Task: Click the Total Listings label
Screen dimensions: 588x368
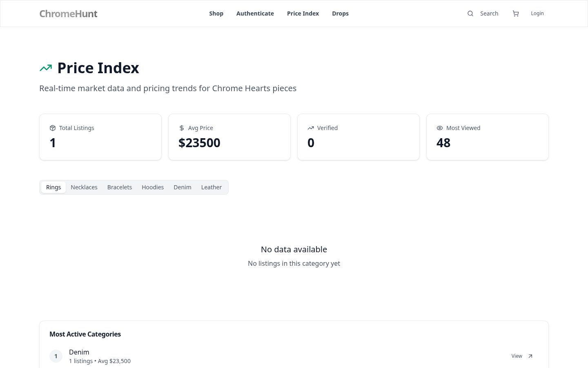Action: 77,128
